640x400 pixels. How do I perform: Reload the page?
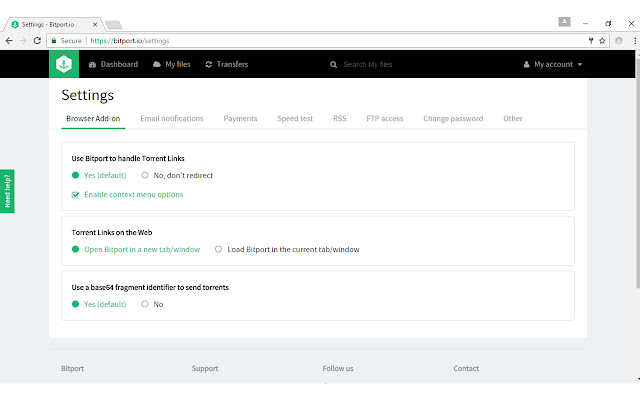[37, 41]
